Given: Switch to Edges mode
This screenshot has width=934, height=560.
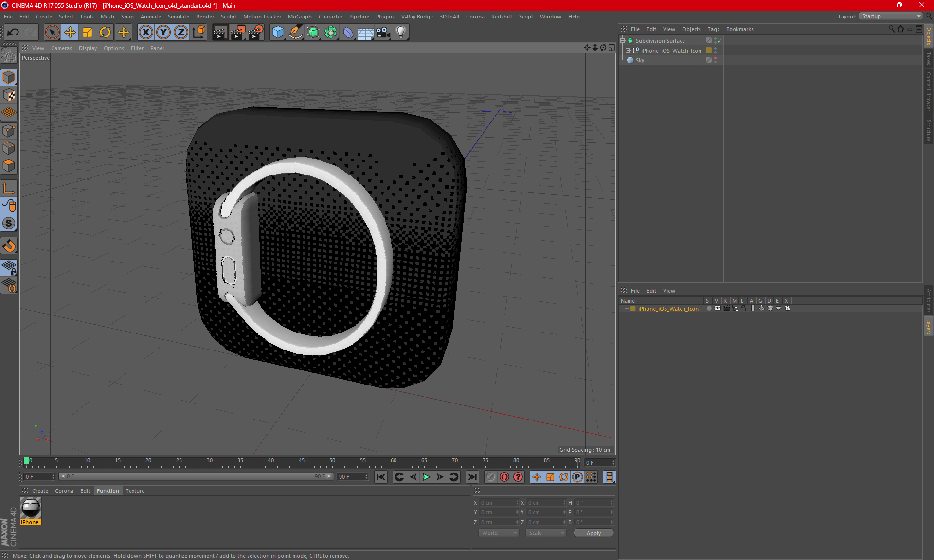Looking at the screenshot, I should pyautogui.click(x=9, y=148).
